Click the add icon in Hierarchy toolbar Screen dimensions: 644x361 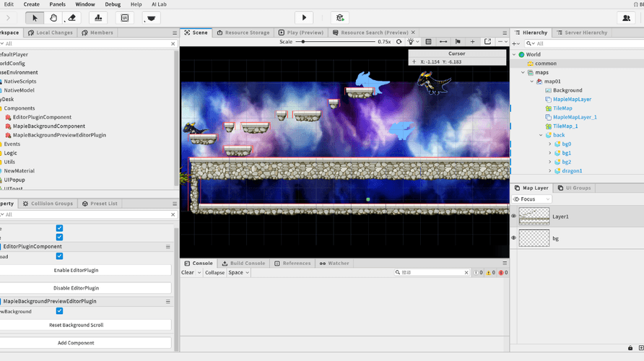(x=516, y=43)
